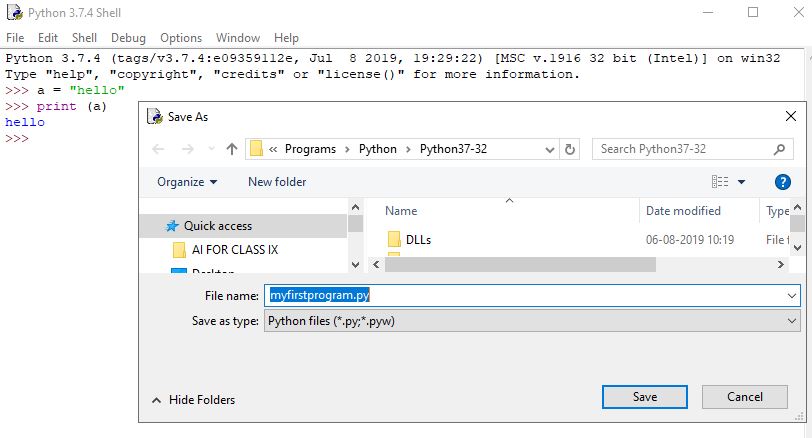Click the Cancel button

coord(744,397)
